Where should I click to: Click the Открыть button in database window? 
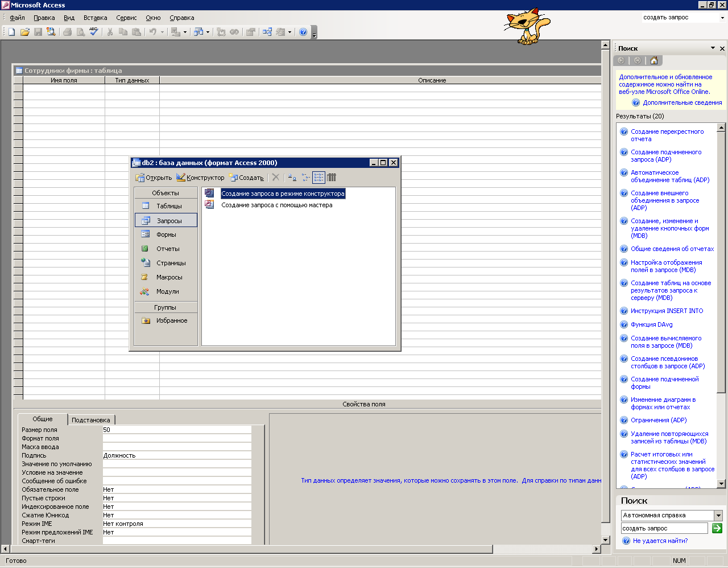154,178
